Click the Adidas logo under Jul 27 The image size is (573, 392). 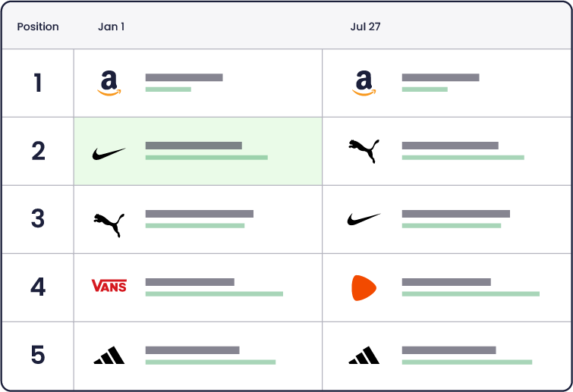pyautogui.click(x=364, y=355)
